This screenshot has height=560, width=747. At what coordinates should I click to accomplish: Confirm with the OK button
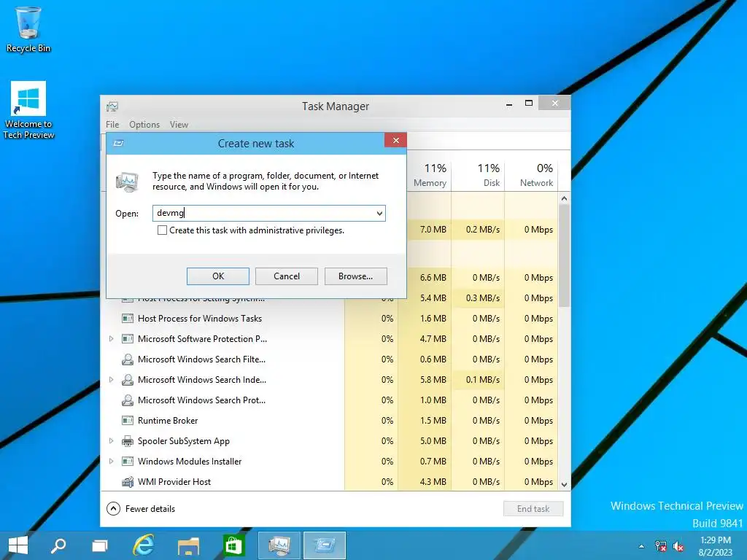tap(217, 276)
